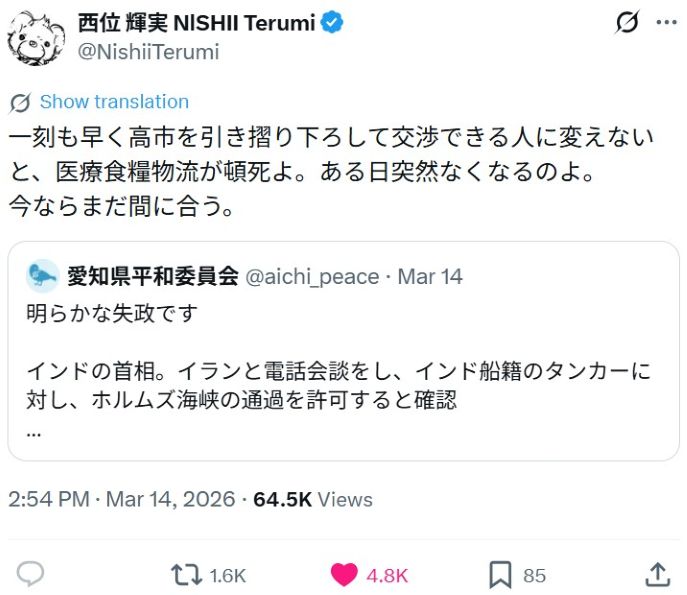Toggle the pink heart like button
The height and width of the screenshot is (595, 687).
(x=344, y=574)
